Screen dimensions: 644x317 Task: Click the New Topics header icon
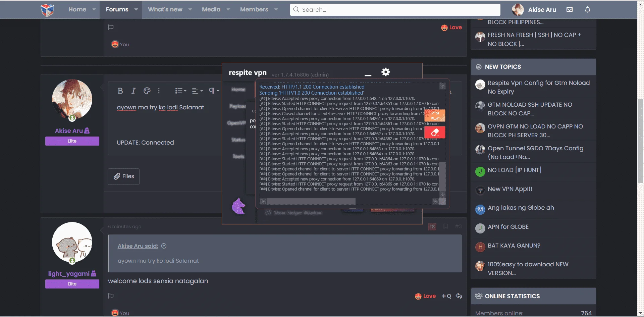[479, 67]
